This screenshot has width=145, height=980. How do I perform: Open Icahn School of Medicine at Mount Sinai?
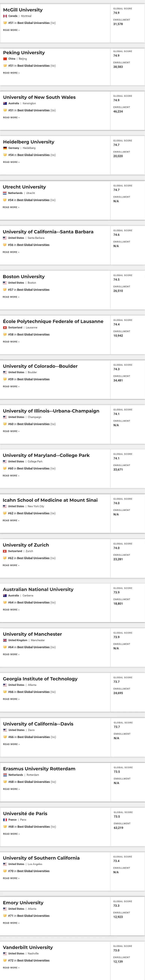(50, 500)
